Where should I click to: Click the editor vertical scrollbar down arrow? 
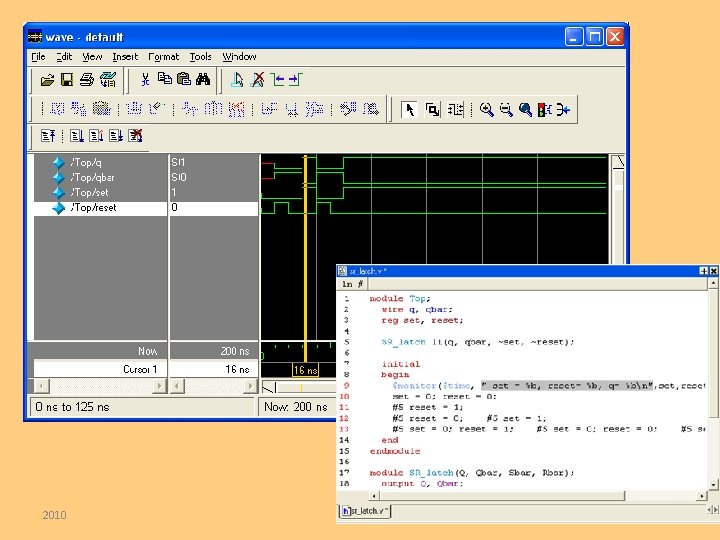coord(713,482)
